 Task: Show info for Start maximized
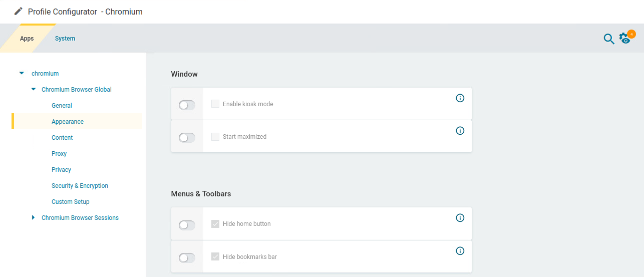460,131
